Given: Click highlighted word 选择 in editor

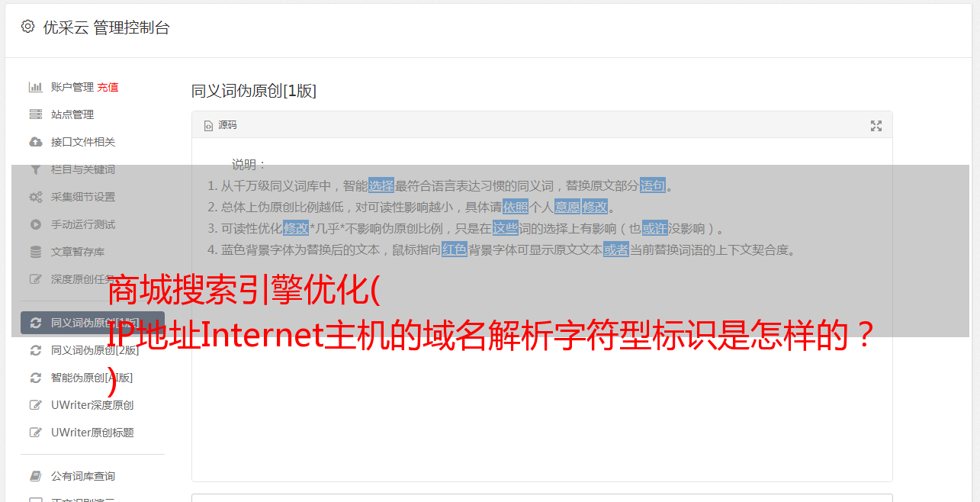Looking at the screenshot, I should tap(381, 185).
